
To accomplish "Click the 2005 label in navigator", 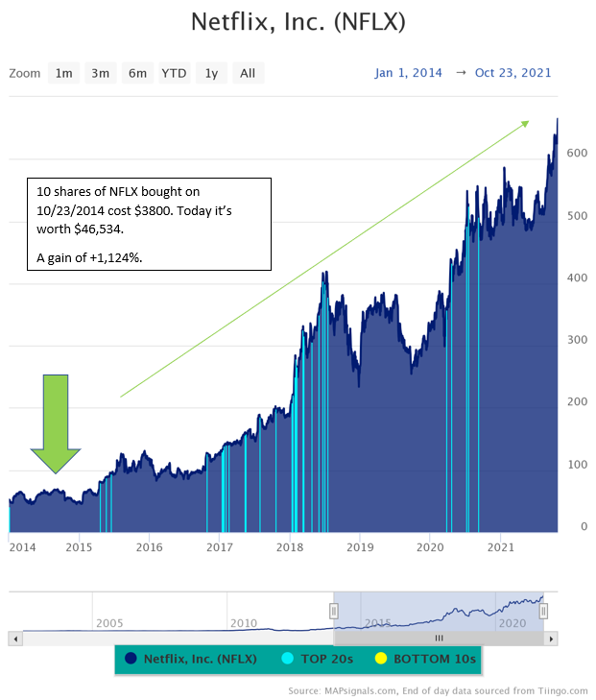I will pos(109,623).
